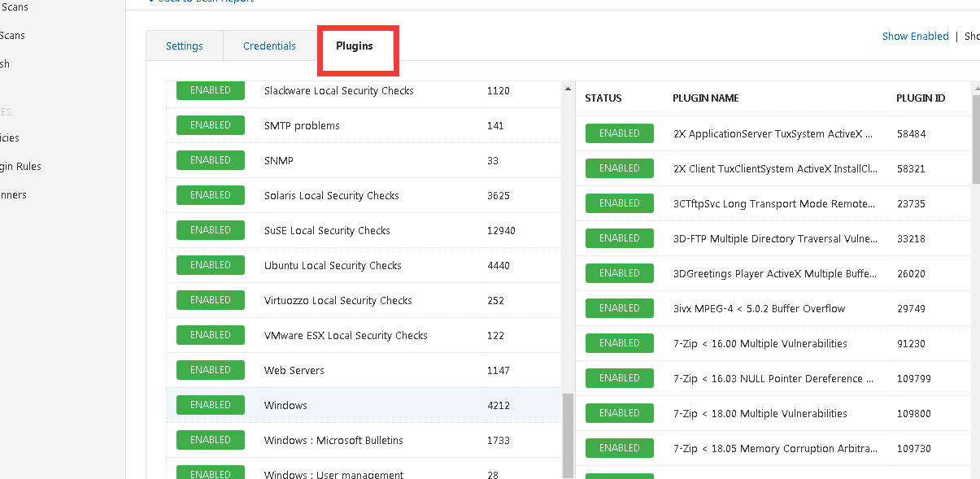Click the plugin family list scrollbar thumb

click(x=568, y=435)
